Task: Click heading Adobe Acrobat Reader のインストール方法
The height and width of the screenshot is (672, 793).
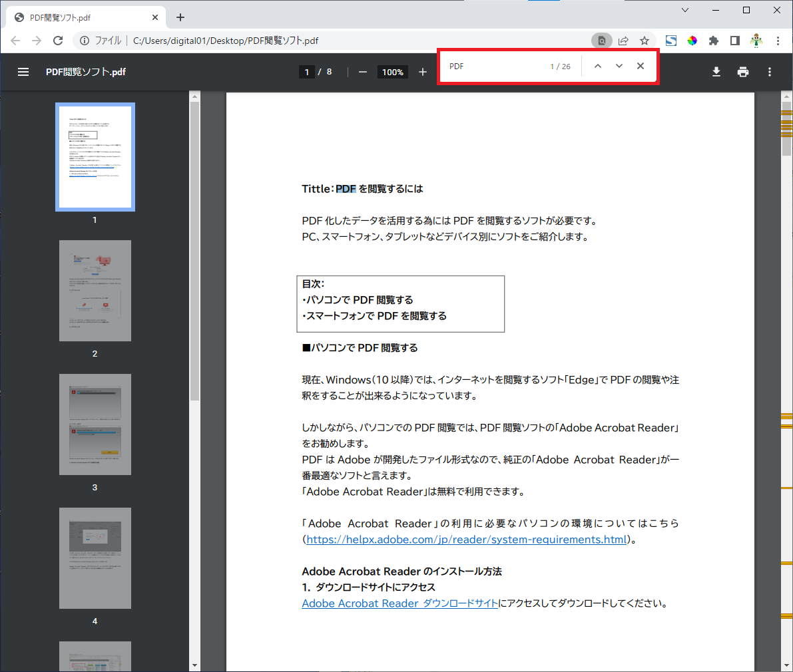Action: (401, 572)
